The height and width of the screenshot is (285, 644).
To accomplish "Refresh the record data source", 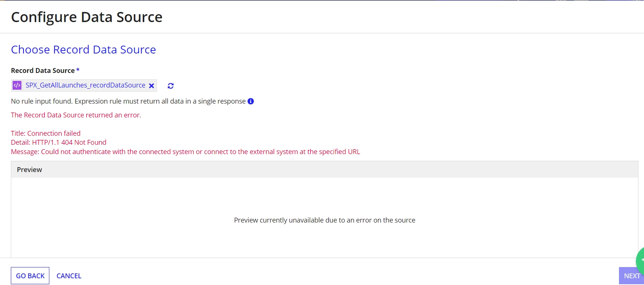I will 171,86.
